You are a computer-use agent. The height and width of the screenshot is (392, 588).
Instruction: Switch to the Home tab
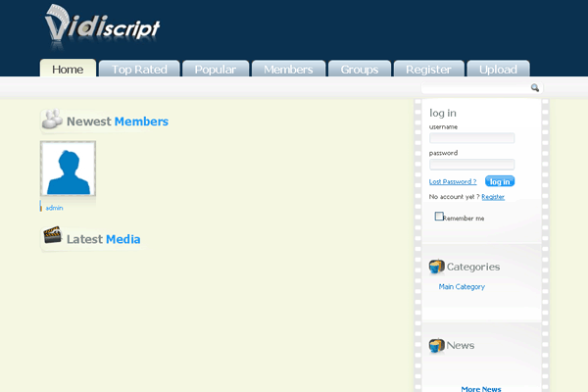pos(68,70)
